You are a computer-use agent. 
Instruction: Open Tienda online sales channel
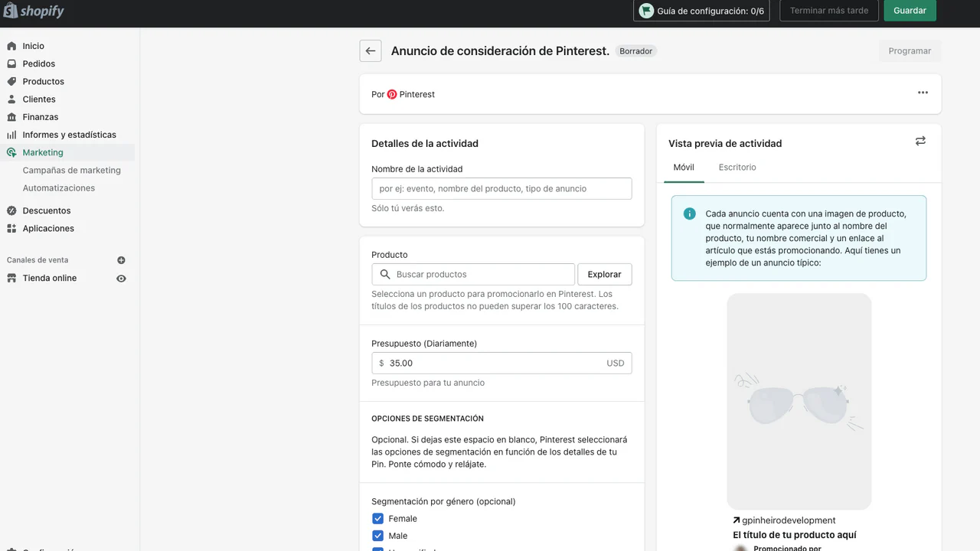click(x=50, y=278)
